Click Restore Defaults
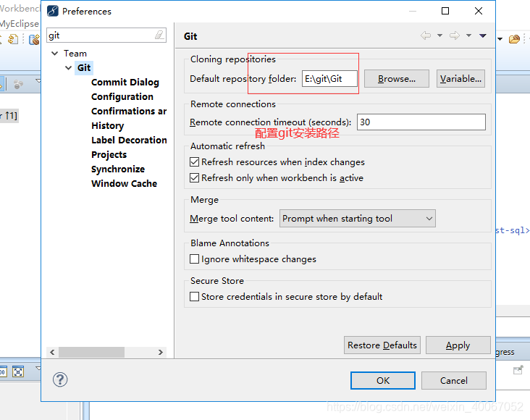530x420 pixels. [382, 345]
